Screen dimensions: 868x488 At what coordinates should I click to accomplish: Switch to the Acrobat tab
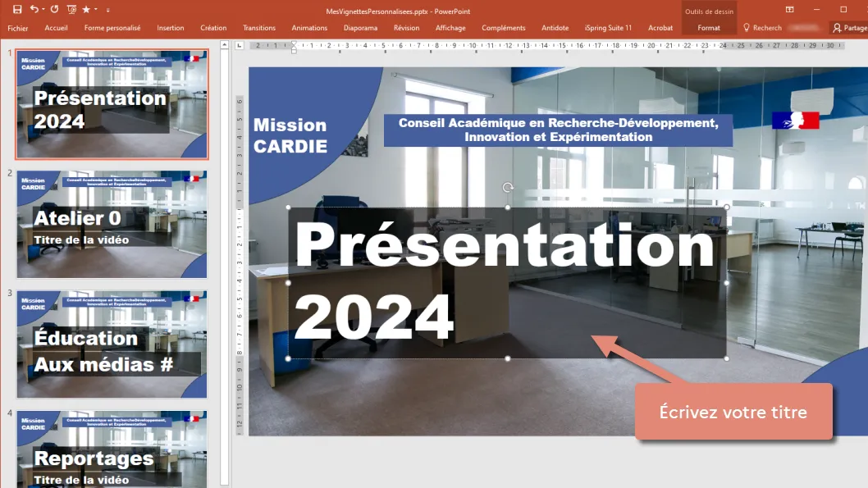coord(660,28)
